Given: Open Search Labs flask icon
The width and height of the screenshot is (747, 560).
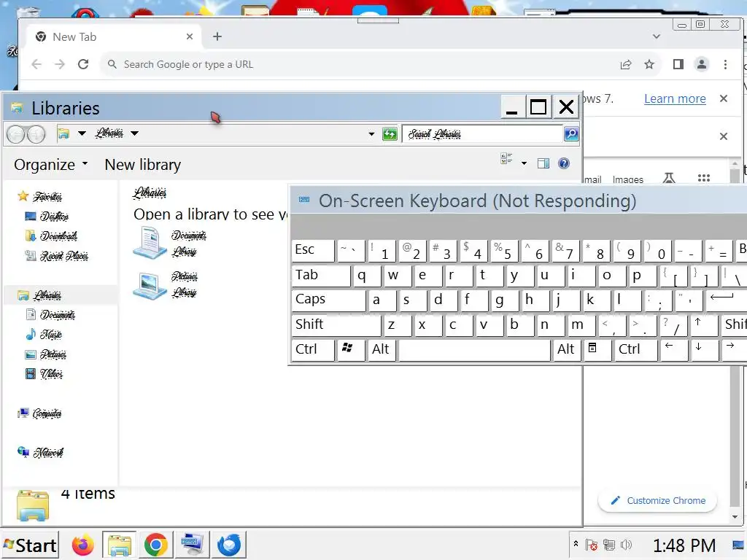Looking at the screenshot, I should pos(669,178).
